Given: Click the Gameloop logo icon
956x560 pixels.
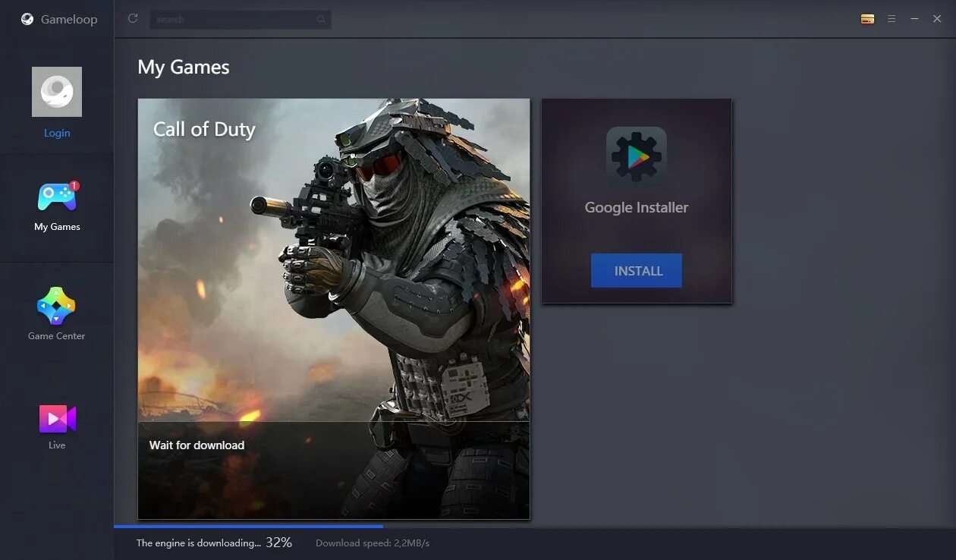Looking at the screenshot, I should (x=27, y=20).
